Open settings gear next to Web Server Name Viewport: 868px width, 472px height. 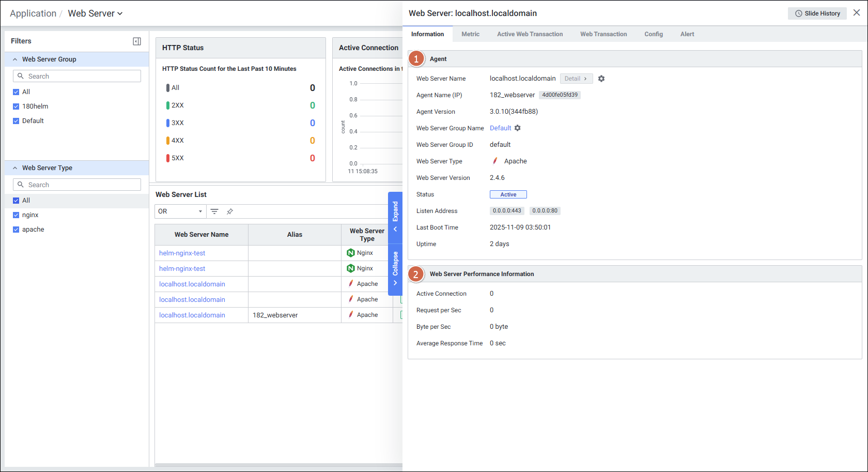pyautogui.click(x=601, y=79)
